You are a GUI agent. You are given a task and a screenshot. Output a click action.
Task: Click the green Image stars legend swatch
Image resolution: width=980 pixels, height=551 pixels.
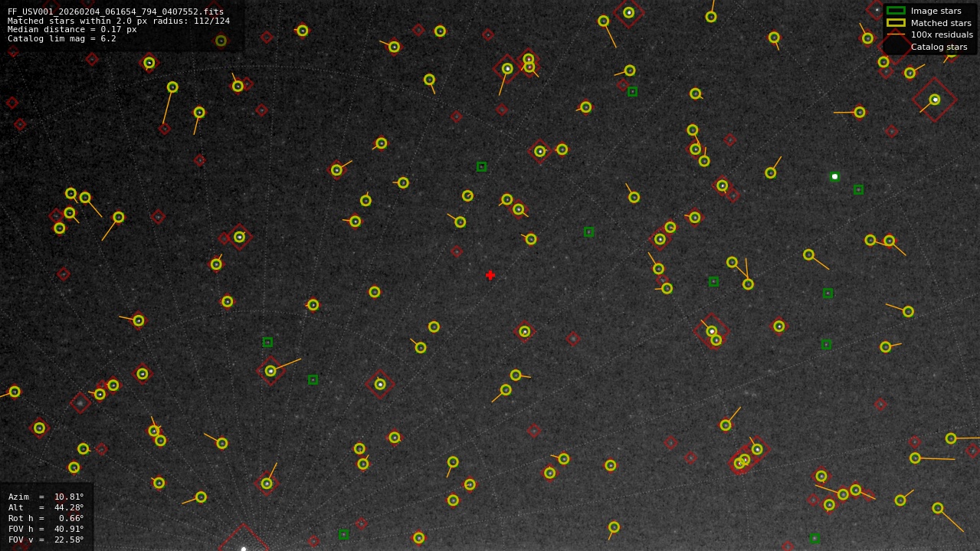[896, 11]
